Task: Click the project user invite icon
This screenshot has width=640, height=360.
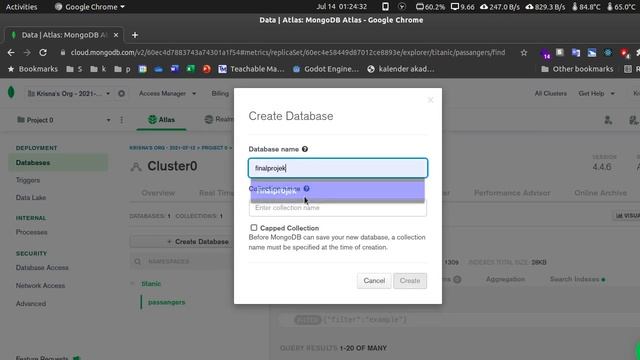Action: click(x=608, y=120)
